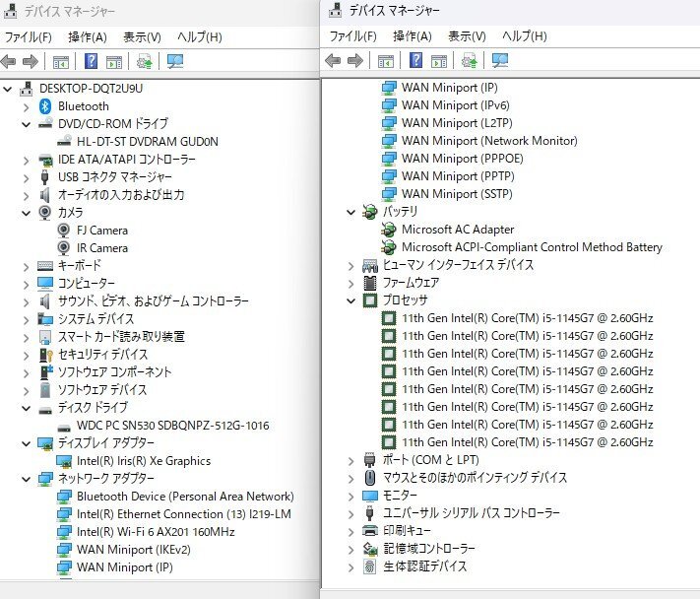The height and width of the screenshot is (599, 700).
Task: Click show/hide console tree icon in right window
Action: pyautogui.click(x=386, y=61)
